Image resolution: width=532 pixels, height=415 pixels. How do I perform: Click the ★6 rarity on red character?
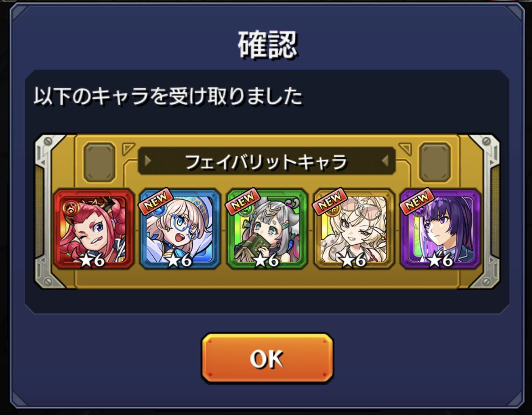(x=92, y=260)
